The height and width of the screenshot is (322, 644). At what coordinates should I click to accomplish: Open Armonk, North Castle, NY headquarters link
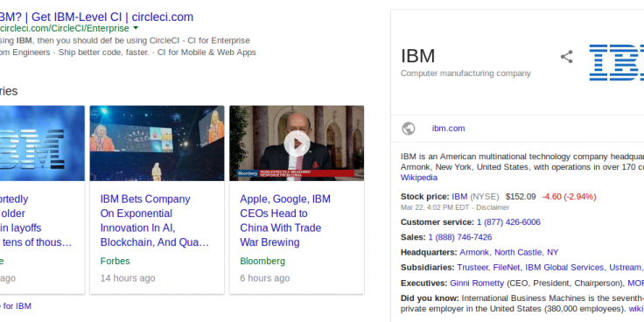pyautogui.click(x=509, y=252)
